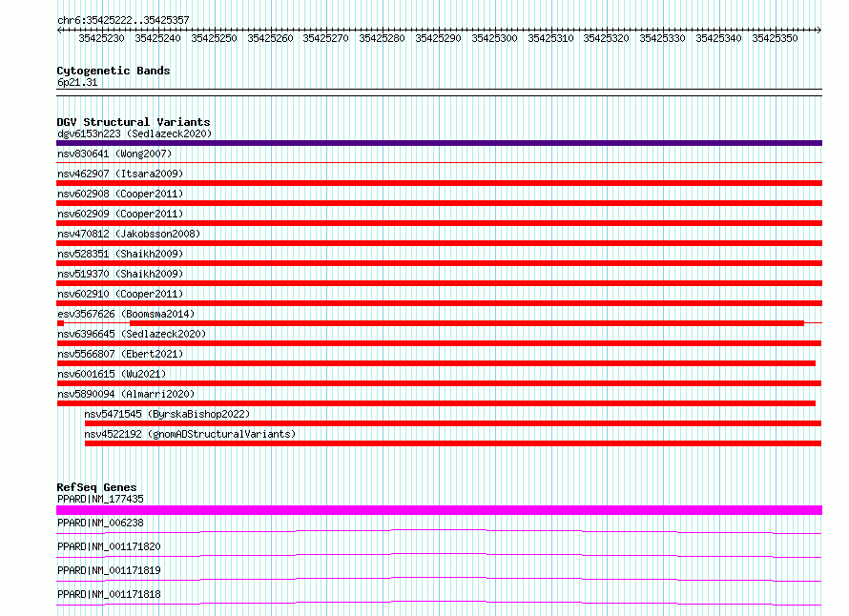Open nsv4522192 (gnomADStructuralVariants) variant label
This screenshot has height=616, width=849.
pyautogui.click(x=190, y=434)
